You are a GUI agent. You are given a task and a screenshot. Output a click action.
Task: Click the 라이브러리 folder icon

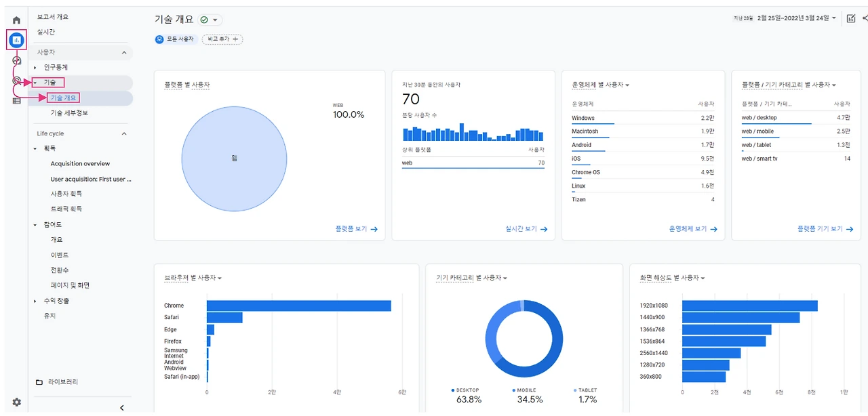click(39, 382)
